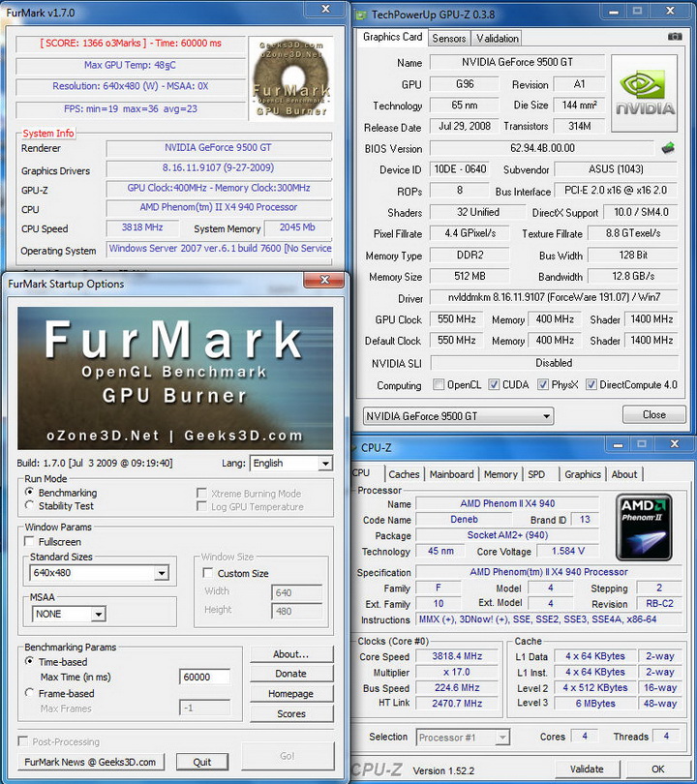The width and height of the screenshot is (697, 784).
Task: Open the About tab in CPU-Z
Action: coord(624,474)
